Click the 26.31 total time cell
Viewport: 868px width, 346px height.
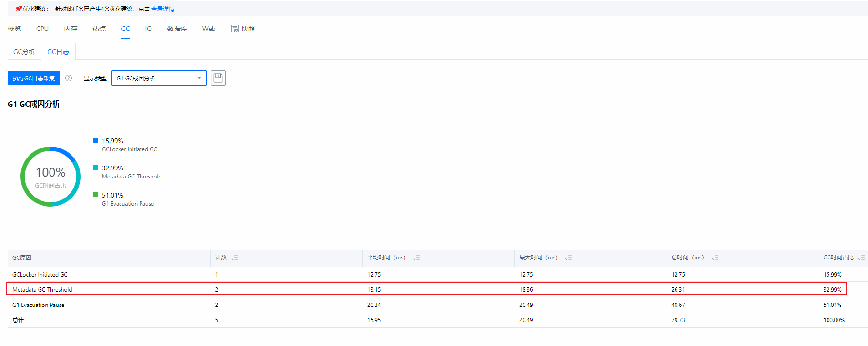coord(678,290)
